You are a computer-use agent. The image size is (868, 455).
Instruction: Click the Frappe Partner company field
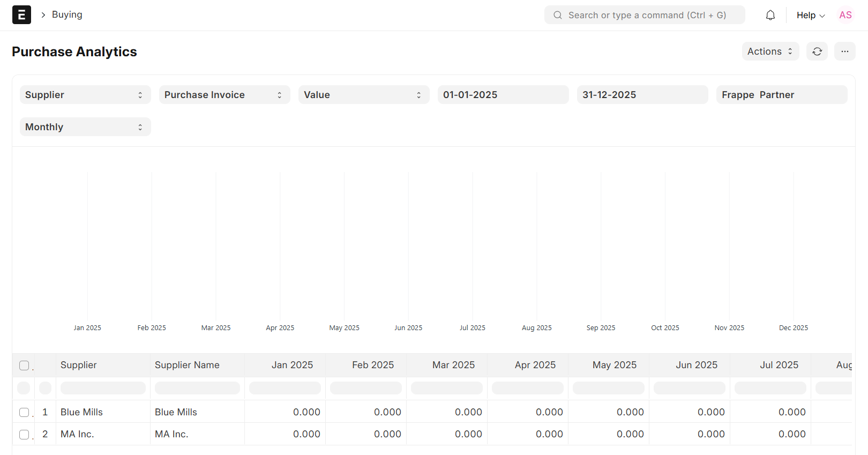782,95
